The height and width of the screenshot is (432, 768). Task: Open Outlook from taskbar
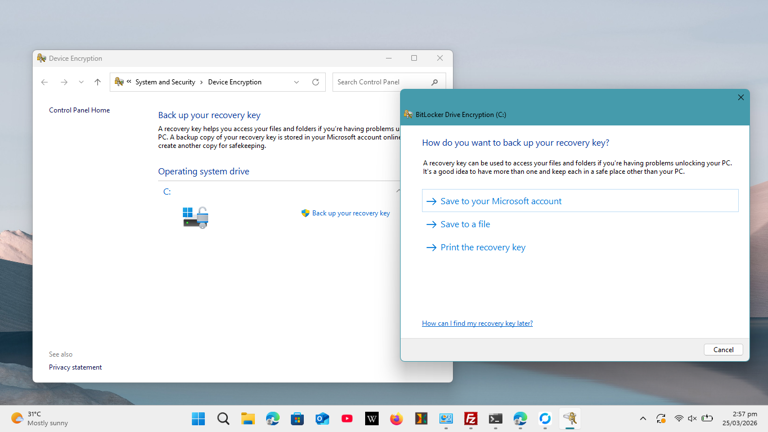pos(322,419)
